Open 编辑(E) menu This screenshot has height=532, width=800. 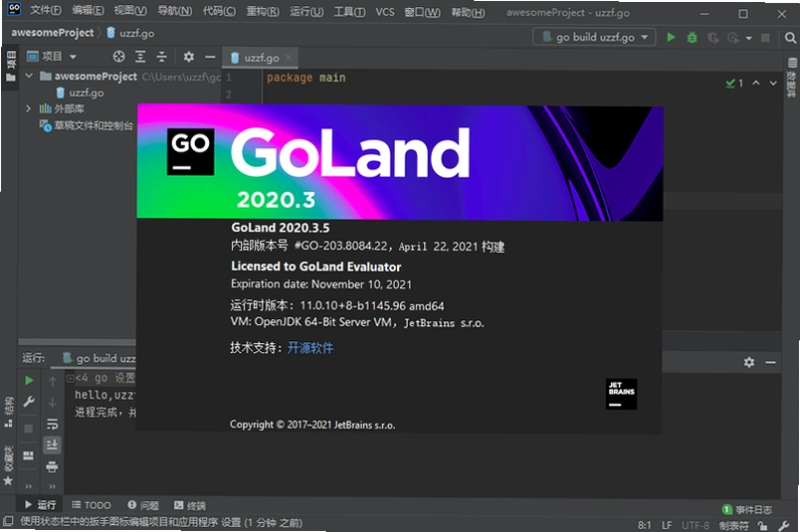coord(88,11)
